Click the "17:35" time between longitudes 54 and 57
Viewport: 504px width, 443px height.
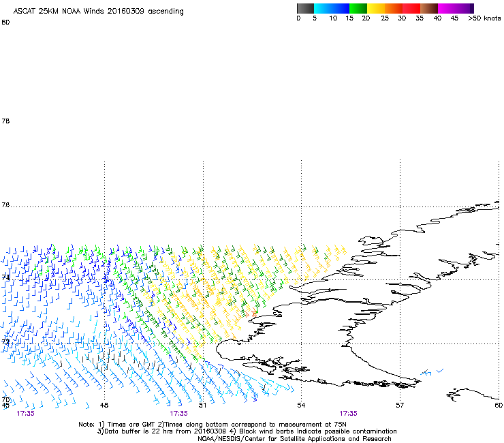point(349,414)
